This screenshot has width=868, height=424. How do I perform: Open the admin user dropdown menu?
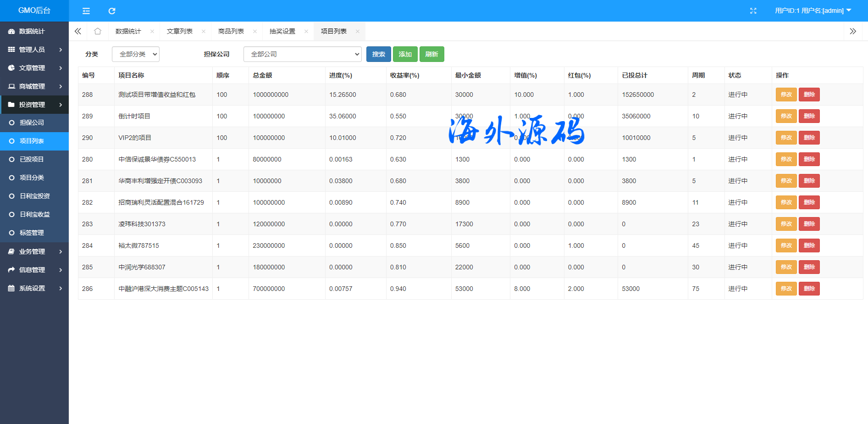[813, 11]
